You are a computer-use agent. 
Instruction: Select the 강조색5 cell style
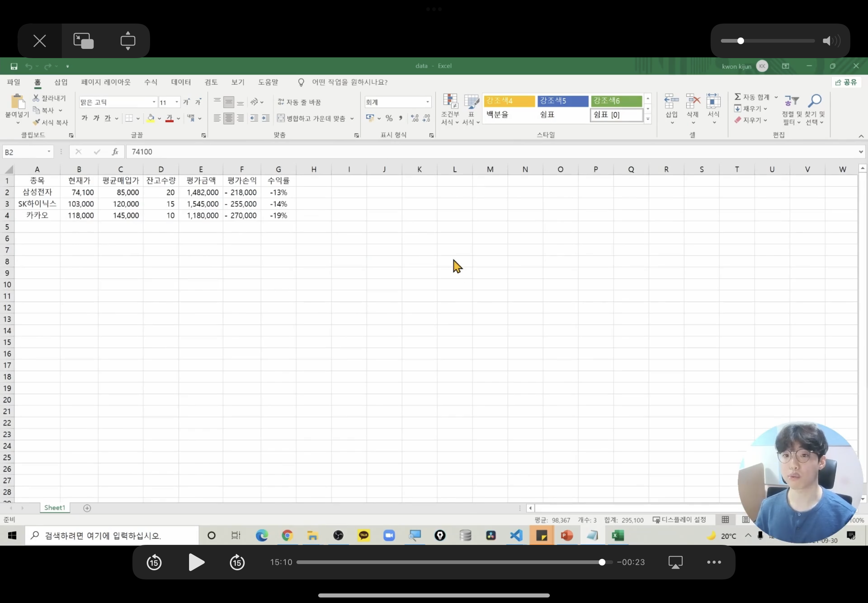[563, 101]
